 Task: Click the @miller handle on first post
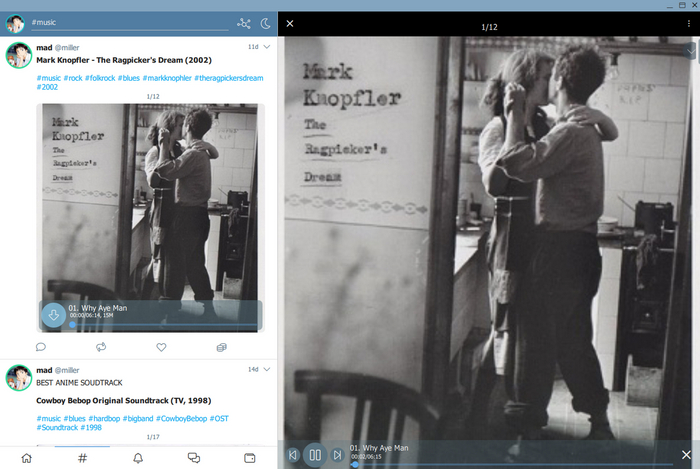pos(67,48)
